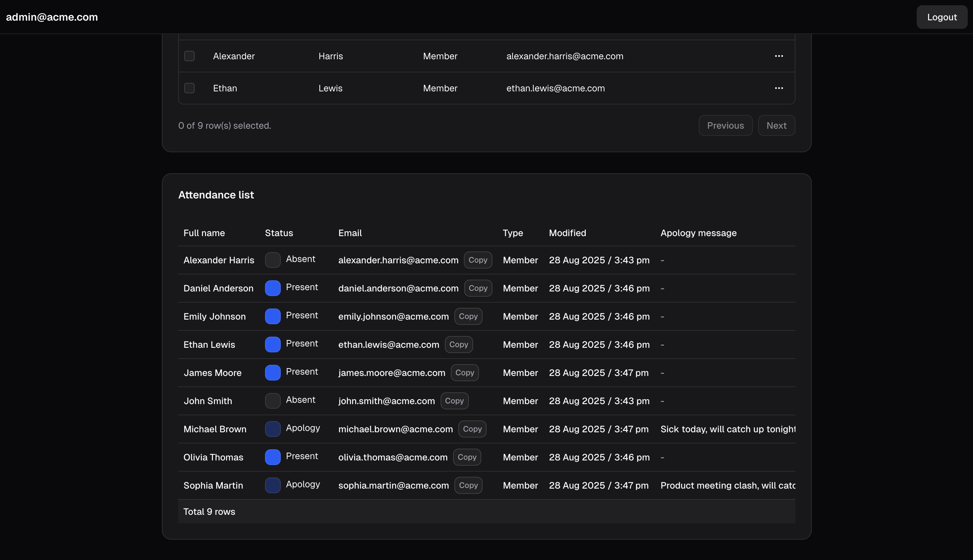Select the Alexander Harris row checkbox
The height and width of the screenshot is (560, 973).
click(x=189, y=56)
